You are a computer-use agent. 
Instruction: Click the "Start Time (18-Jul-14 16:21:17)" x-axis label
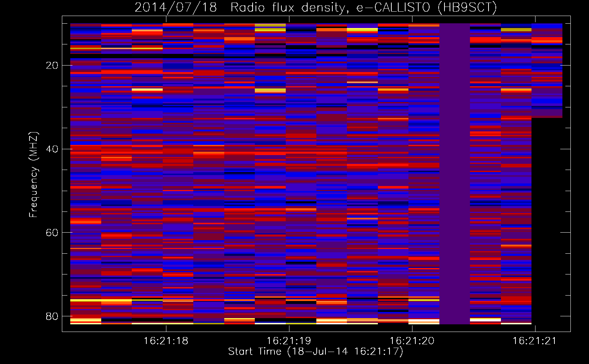point(316,352)
